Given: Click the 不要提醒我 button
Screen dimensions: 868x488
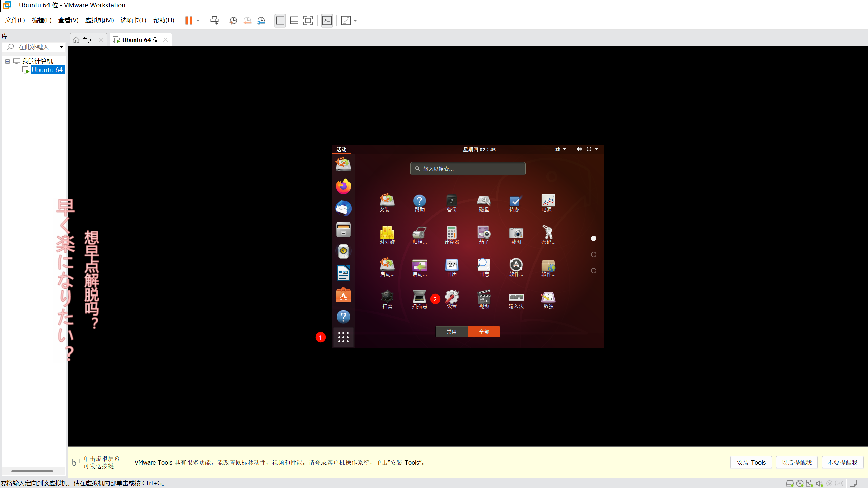Looking at the screenshot, I should point(842,462).
